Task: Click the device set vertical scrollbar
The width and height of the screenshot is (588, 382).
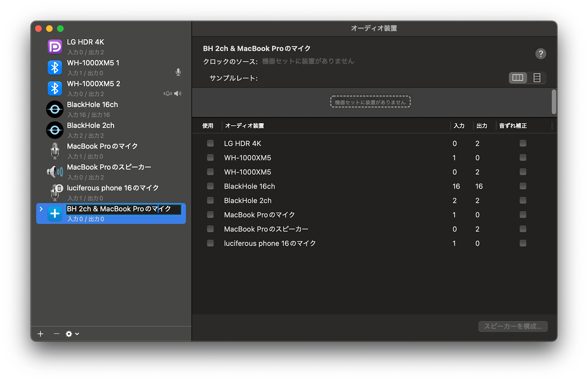Action: coord(554,102)
